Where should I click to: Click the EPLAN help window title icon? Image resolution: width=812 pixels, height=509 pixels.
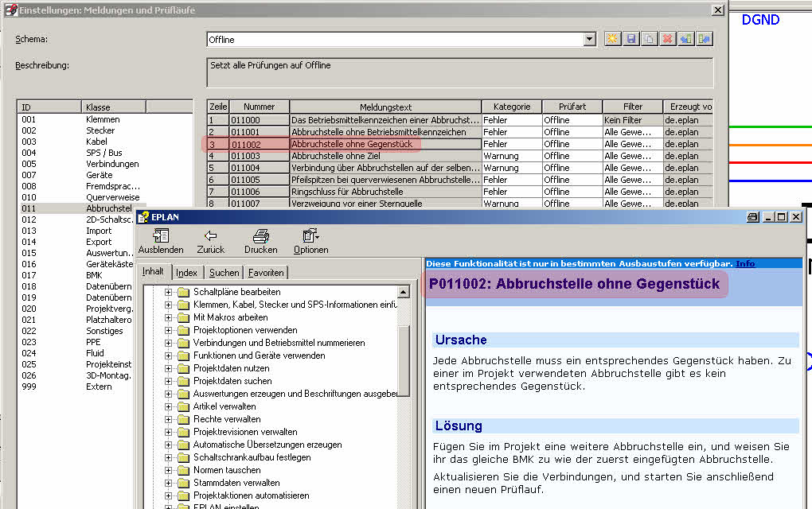pos(143,217)
